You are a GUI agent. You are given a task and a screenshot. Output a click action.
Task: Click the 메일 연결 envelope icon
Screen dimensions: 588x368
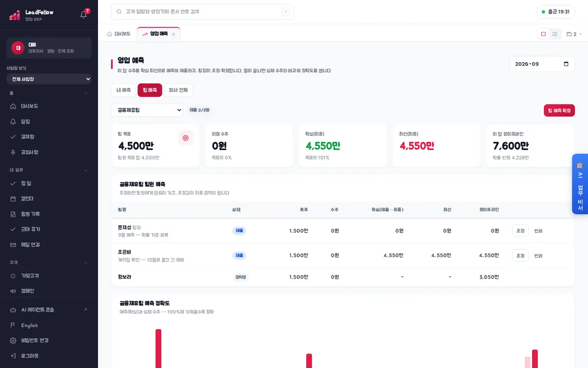[x=13, y=244]
